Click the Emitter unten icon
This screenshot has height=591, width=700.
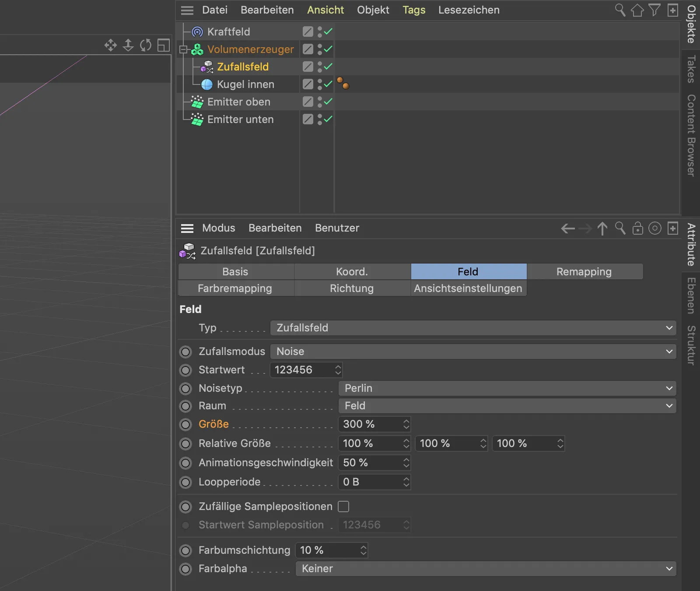coord(197,120)
